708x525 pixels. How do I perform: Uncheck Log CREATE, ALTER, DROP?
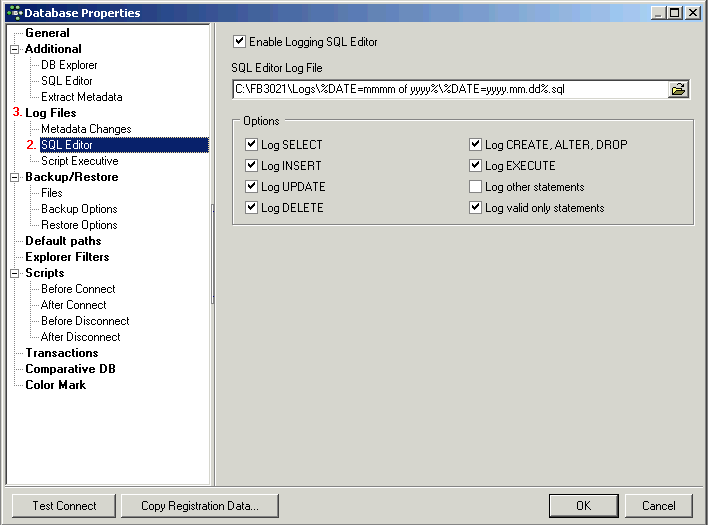[475, 144]
